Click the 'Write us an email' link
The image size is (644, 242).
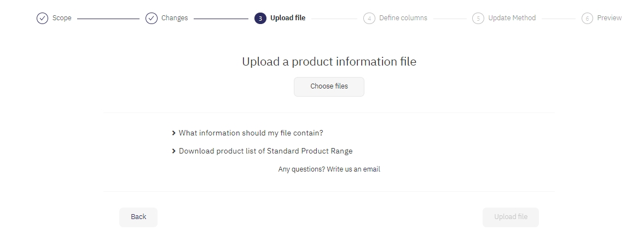(353, 169)
